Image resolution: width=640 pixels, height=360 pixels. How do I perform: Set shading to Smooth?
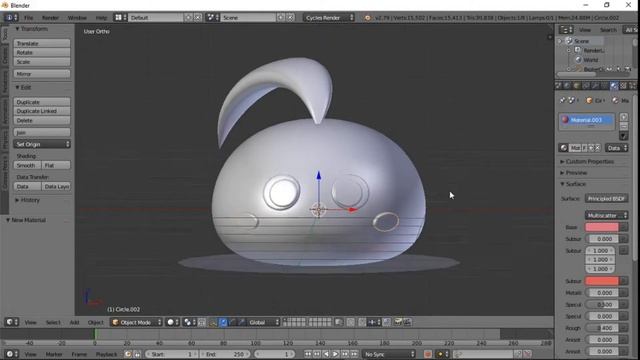(27, 165)
